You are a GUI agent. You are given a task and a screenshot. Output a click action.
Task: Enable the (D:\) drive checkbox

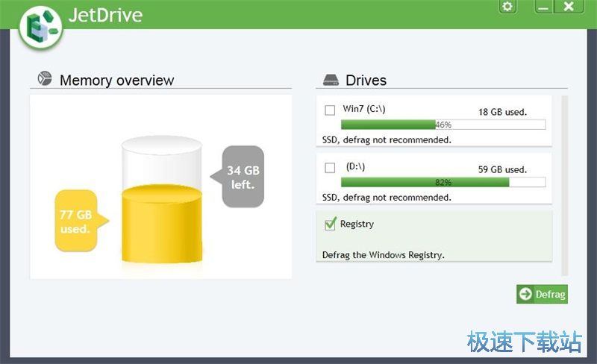coord(330,168)
